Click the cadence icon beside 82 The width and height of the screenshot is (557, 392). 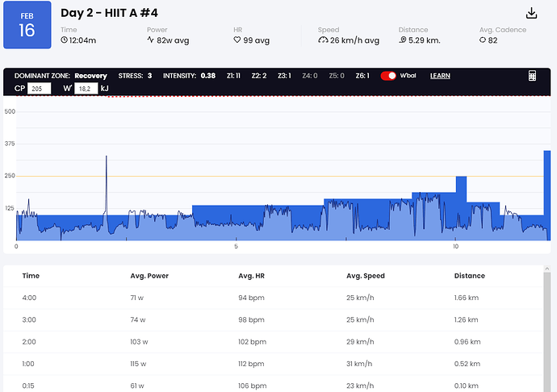483,40
